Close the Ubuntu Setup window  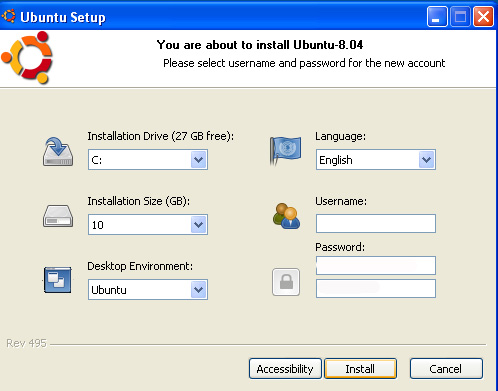pyautogui.click(x=483, y=16)
